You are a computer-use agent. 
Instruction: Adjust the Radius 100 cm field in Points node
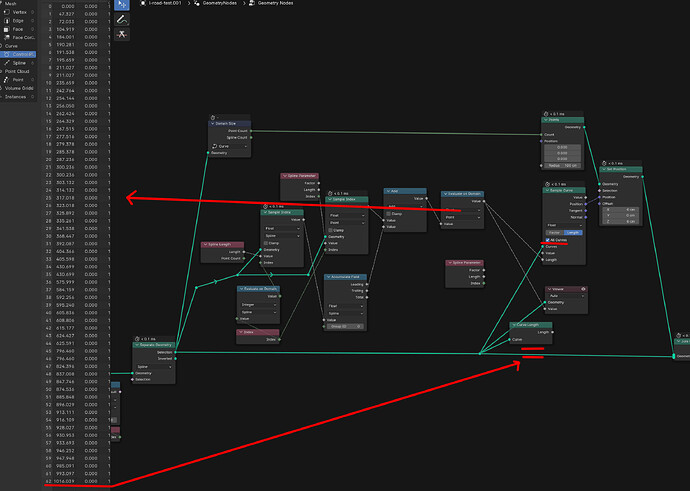click(x=562, y=165)
